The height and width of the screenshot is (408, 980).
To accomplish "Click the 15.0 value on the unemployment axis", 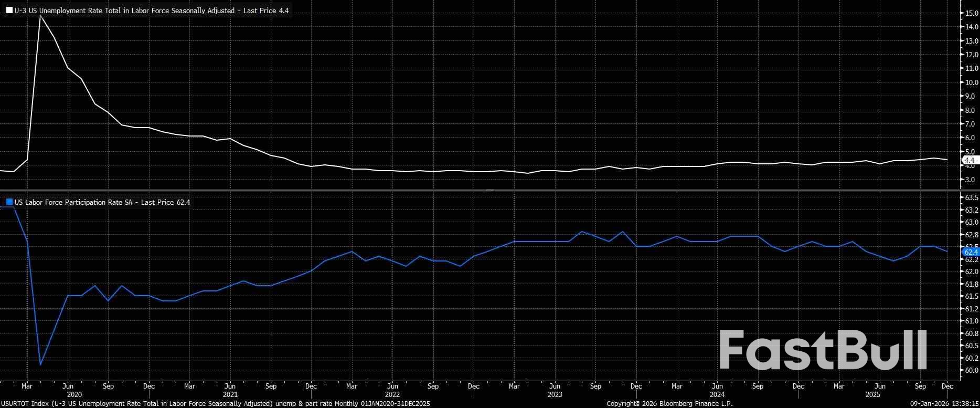I will tap(971, 13).
